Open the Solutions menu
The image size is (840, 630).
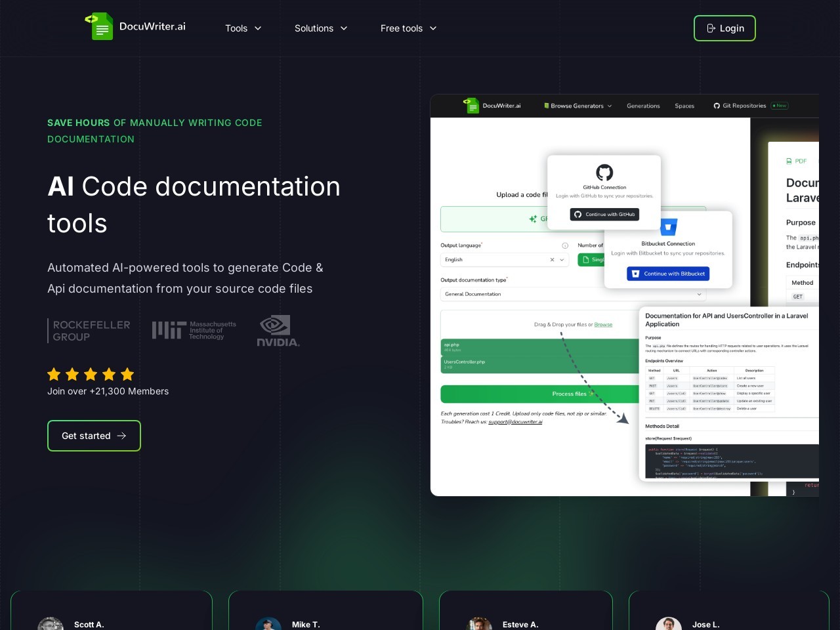(321, 28)
